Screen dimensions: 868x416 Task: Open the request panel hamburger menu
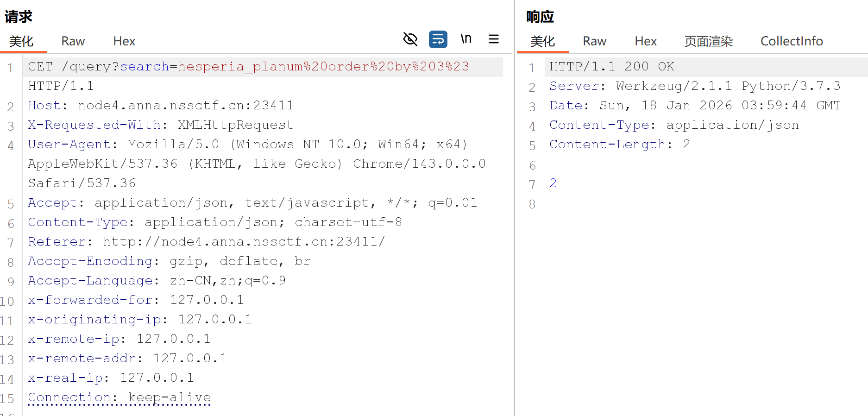tap(494, 39)
